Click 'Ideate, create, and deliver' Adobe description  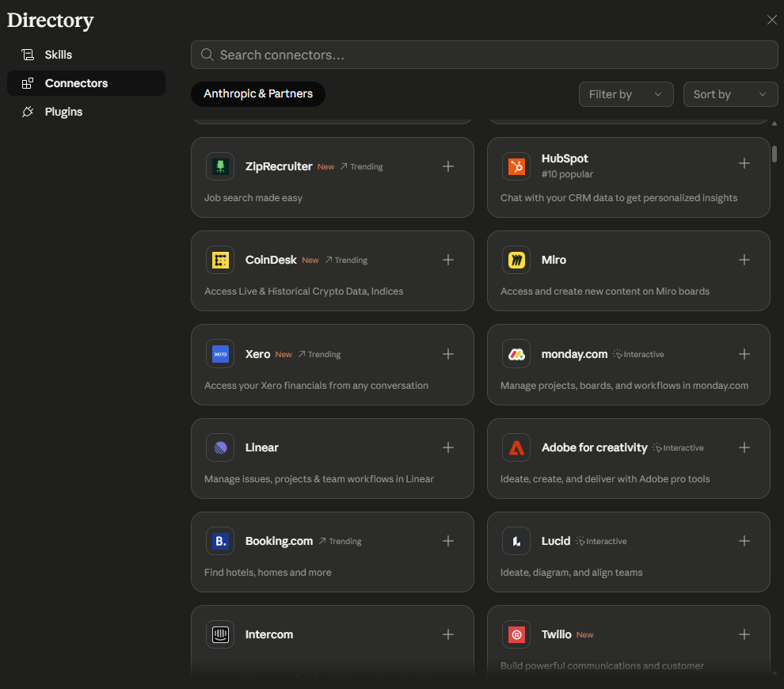point(604,479)
